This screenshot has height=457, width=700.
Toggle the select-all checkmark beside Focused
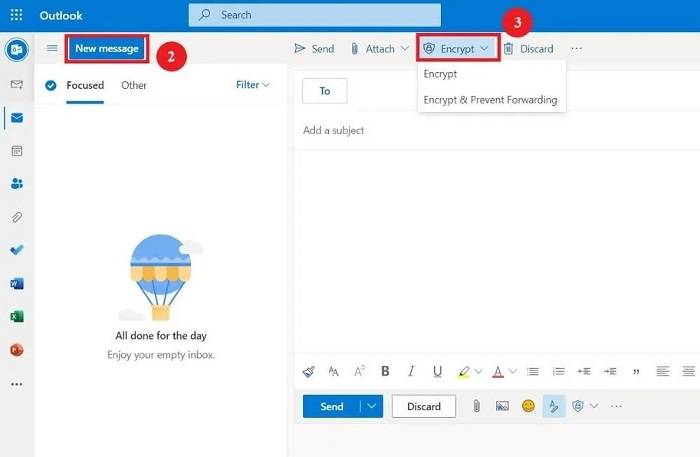(51, 85)
